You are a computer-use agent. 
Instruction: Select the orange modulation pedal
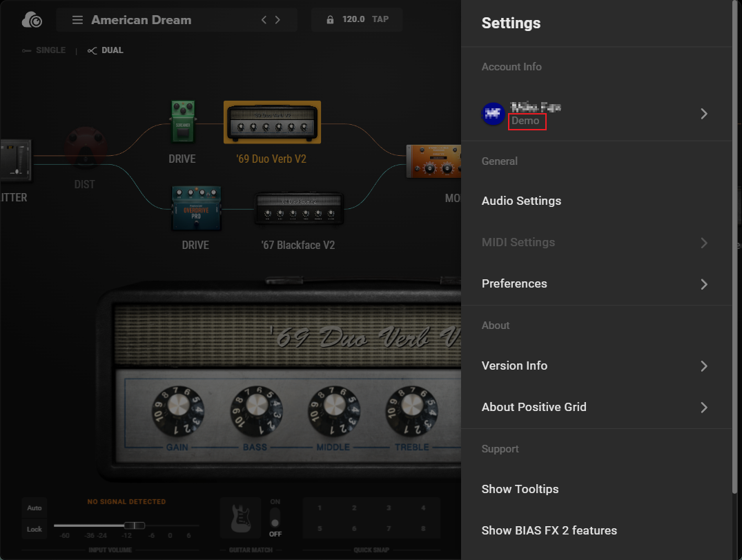point(433,161)
